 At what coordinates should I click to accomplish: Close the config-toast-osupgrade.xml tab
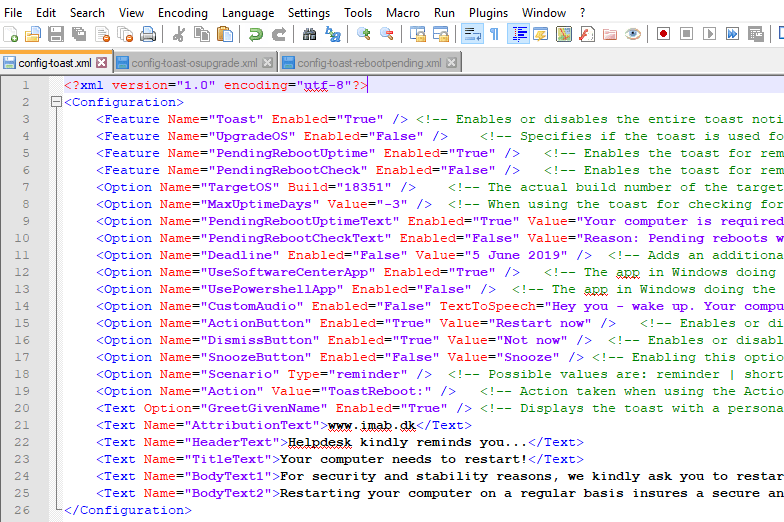[x=268, y=62]
